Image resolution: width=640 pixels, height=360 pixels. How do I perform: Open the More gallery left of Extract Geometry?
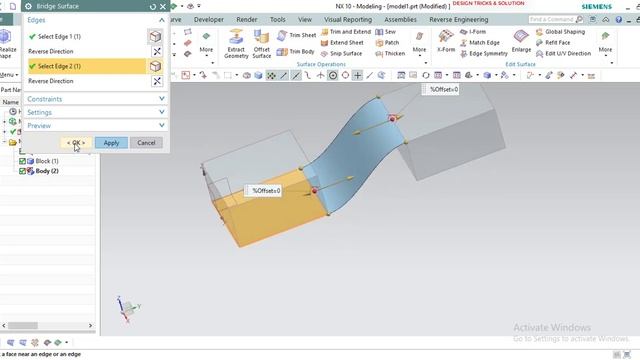pyautogui.click(x=206, y=44)
